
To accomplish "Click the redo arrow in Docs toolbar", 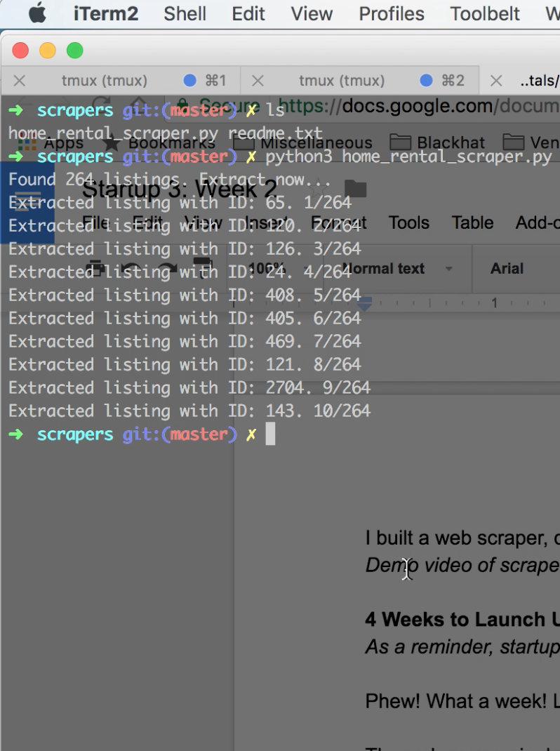I will click(167, 268).
